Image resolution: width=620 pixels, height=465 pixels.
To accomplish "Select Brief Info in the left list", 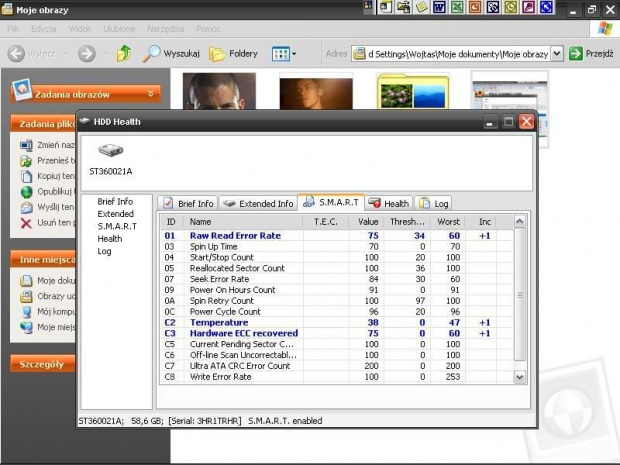I will (115, 202).
